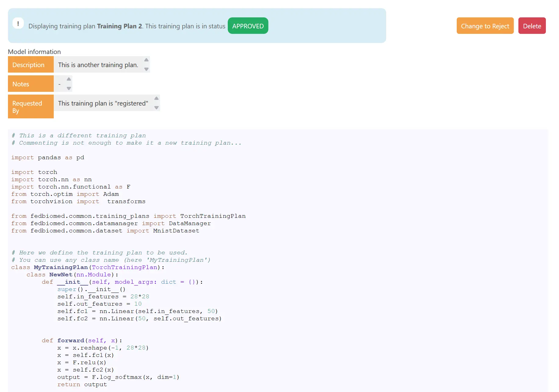
Task: Click 'x = x.reshape(-1, 28*28)' line
Action: (103, 348)
